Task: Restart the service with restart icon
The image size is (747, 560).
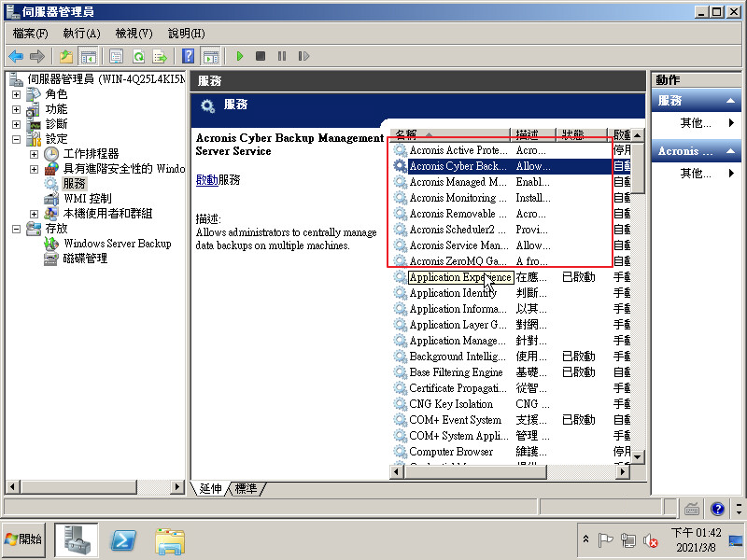Action: tap(303, 56)
